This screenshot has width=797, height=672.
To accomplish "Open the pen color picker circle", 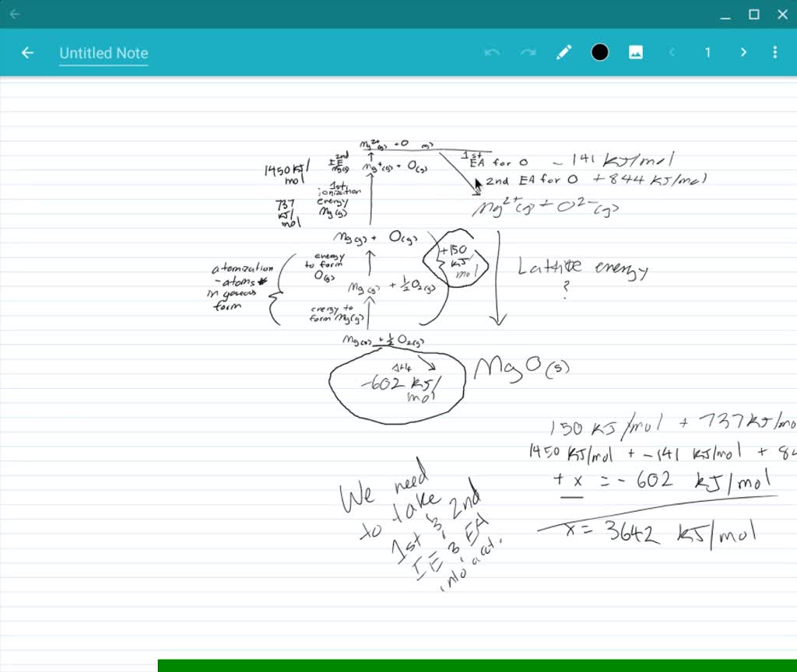I will click(x=600, y=52).
